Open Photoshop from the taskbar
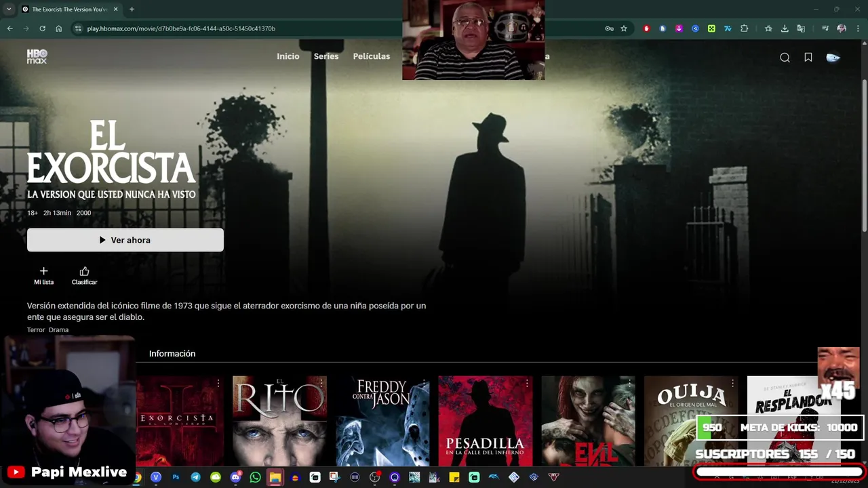The height and width of the screenshot is (488, 868). point(176,477)
